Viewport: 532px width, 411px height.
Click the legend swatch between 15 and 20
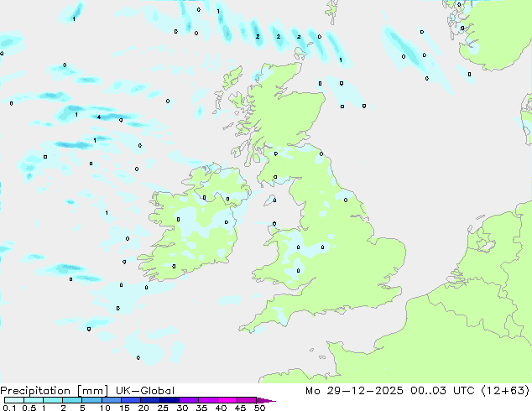tap(130, 400)
